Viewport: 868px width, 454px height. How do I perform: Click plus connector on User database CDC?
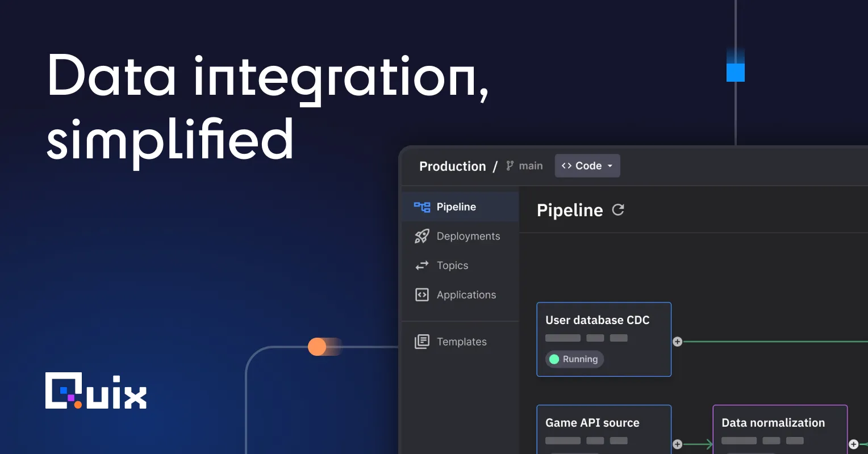point(677,342)
